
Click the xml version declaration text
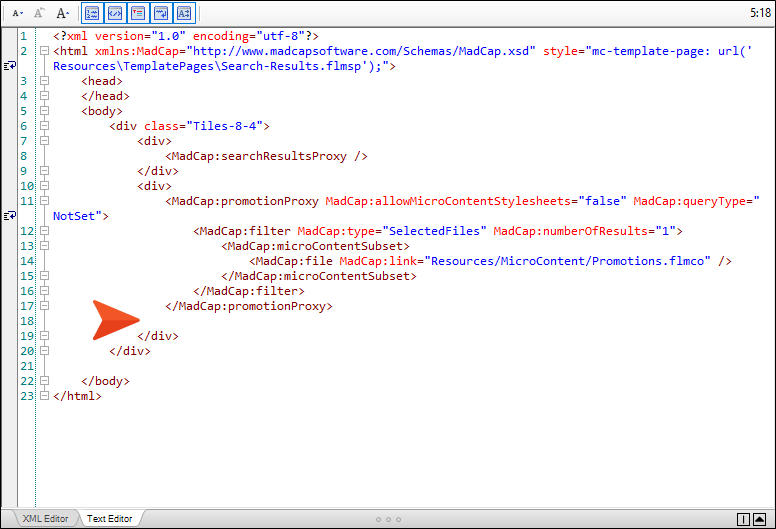pyautogui.click(x=186, y=36)
